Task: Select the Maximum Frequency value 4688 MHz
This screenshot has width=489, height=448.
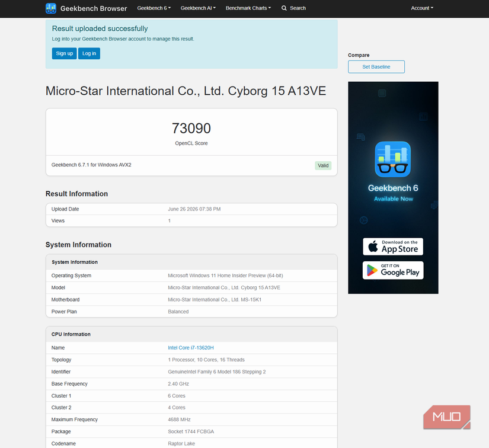Action: 179,420
